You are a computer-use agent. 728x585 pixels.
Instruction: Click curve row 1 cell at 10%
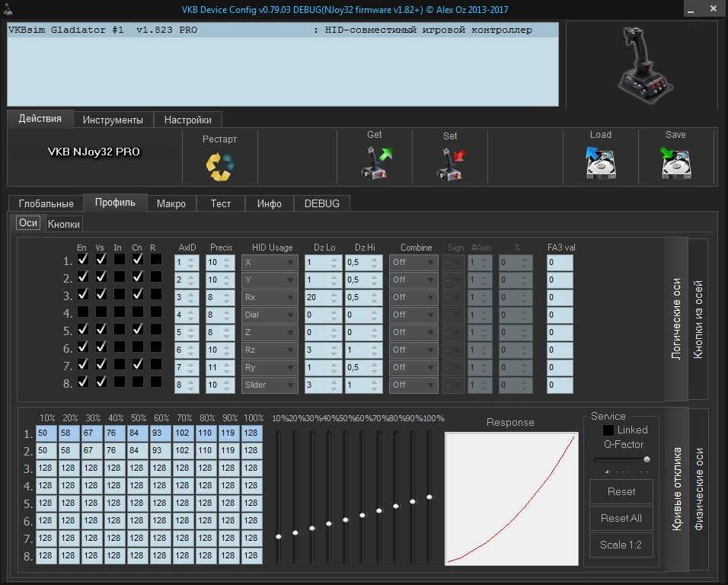tap(46, 433)
